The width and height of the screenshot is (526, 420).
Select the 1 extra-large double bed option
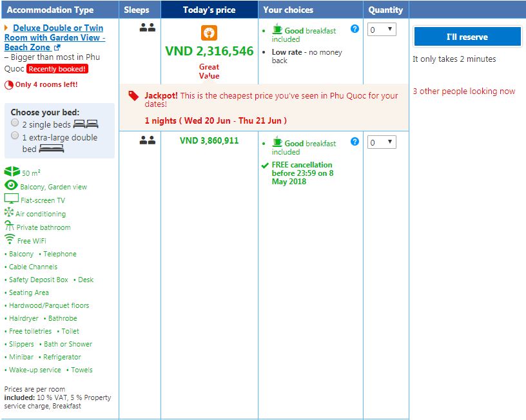coord(15,136)
